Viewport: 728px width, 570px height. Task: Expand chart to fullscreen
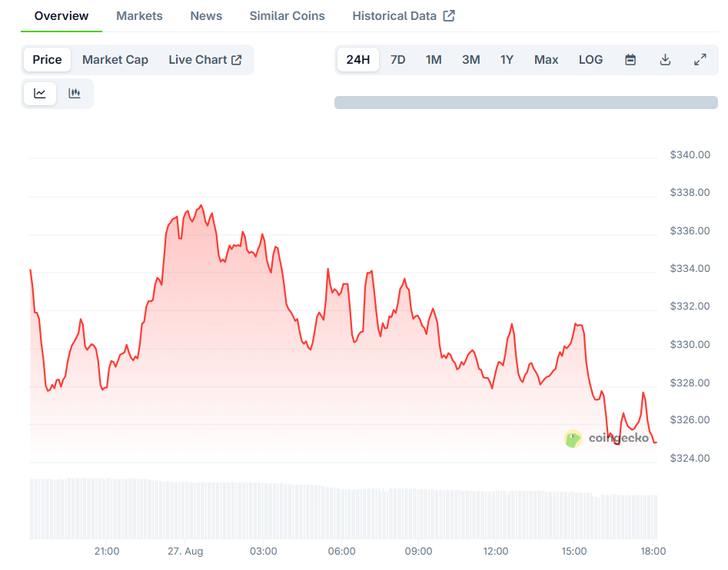tap(700, 60)
